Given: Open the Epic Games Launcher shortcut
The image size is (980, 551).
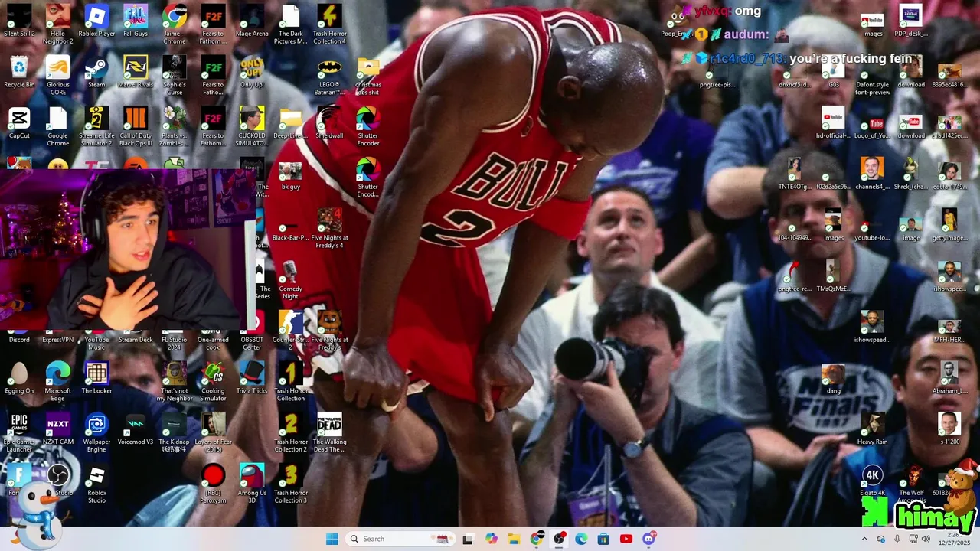Looking at the screenshot, I should tap(19, 432).
